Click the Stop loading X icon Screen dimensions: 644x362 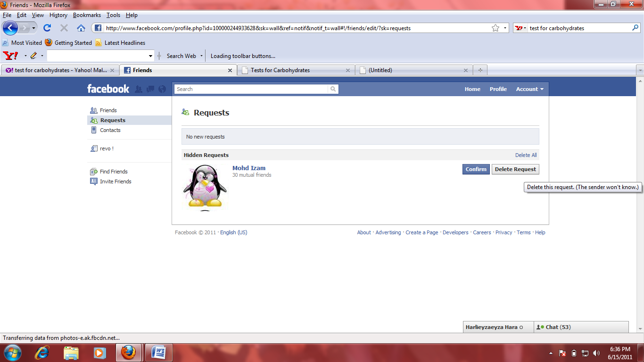coord(64,28)
